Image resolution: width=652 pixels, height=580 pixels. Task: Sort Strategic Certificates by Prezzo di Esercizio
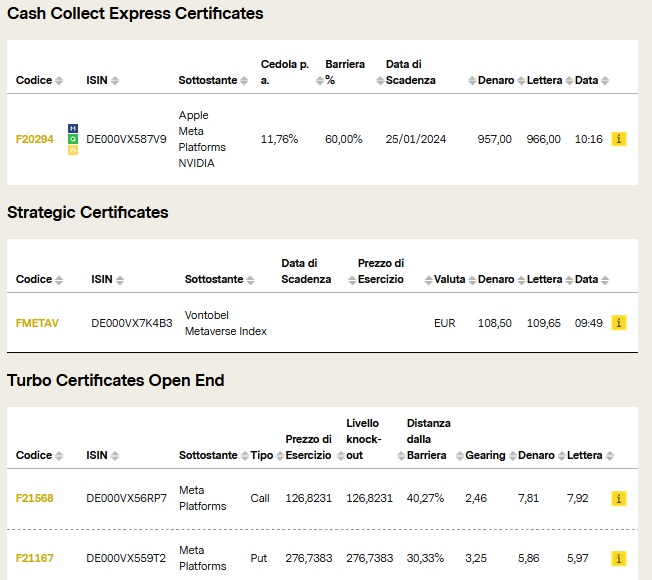[x=428, y=280]
